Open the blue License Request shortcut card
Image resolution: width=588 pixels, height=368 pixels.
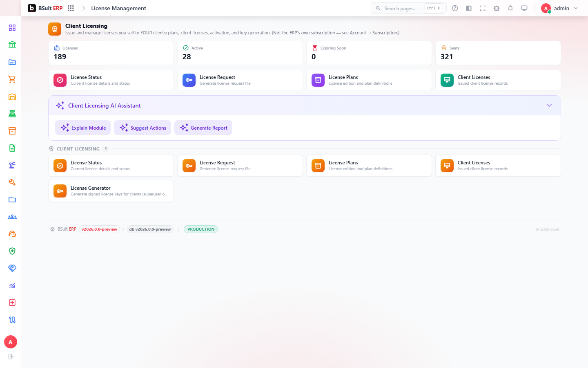[x=240, y=80]
